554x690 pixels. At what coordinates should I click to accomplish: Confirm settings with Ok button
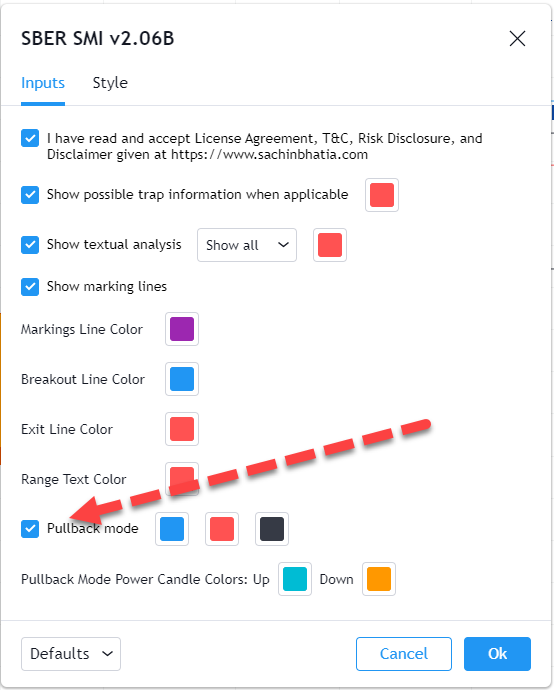pos(497,654)
